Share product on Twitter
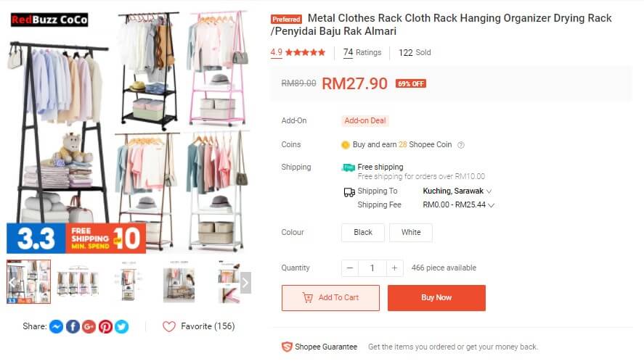 (121, 326)
